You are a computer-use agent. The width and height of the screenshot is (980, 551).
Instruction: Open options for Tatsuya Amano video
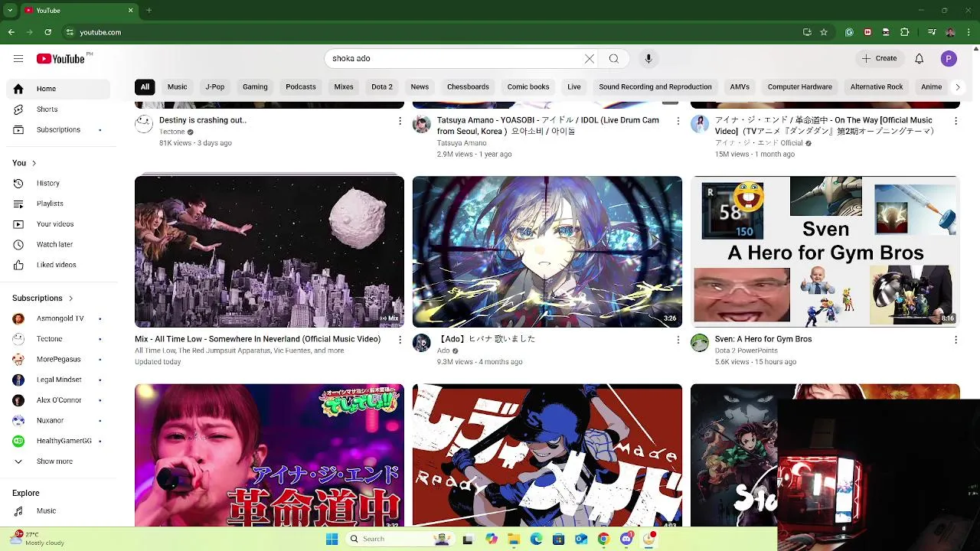[x=678, y=121]
